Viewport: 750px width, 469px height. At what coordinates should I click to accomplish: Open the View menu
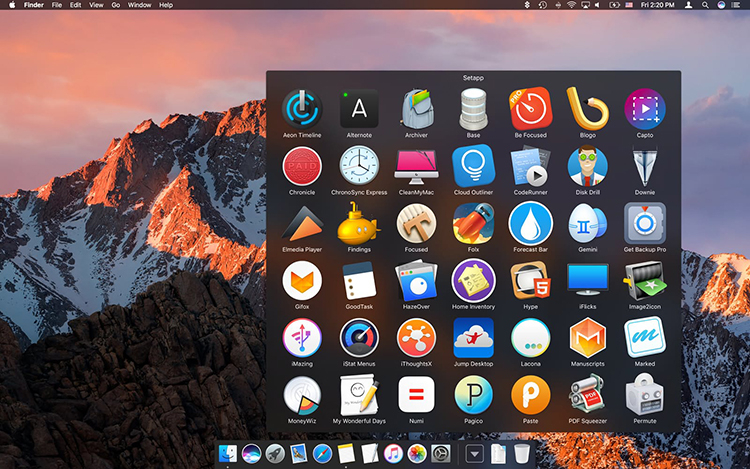coord(96,5)
